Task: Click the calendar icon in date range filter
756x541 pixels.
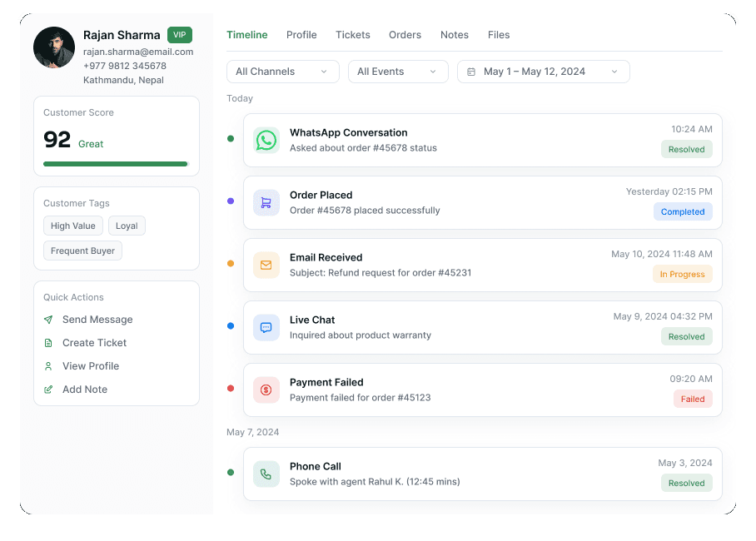Action: (x=471, y=72)
